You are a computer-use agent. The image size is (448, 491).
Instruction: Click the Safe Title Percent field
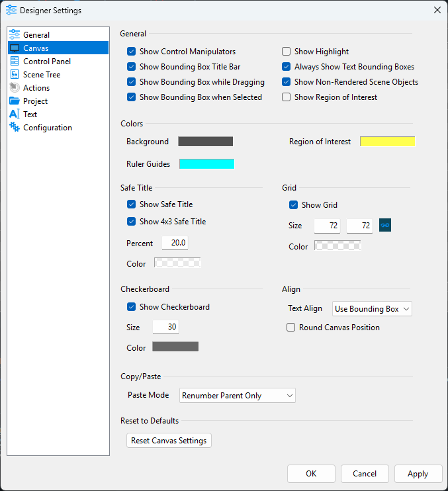[175, 244]
